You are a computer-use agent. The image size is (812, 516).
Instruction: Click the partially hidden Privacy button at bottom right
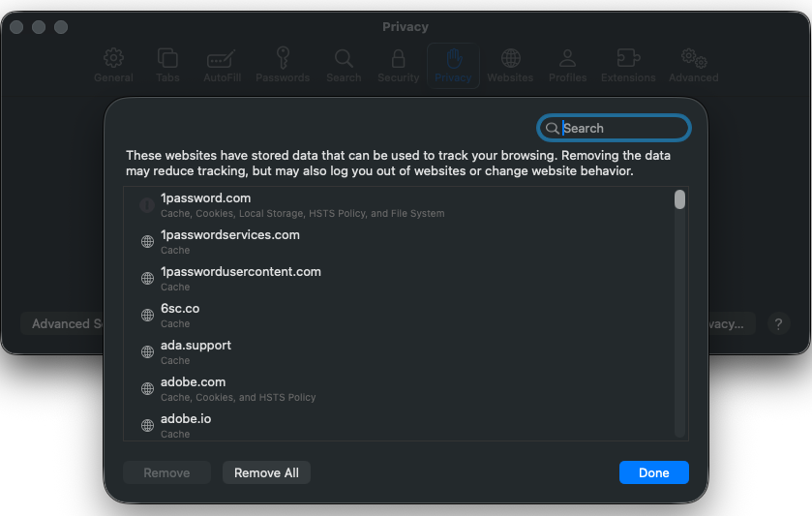[x=732, y=323]
